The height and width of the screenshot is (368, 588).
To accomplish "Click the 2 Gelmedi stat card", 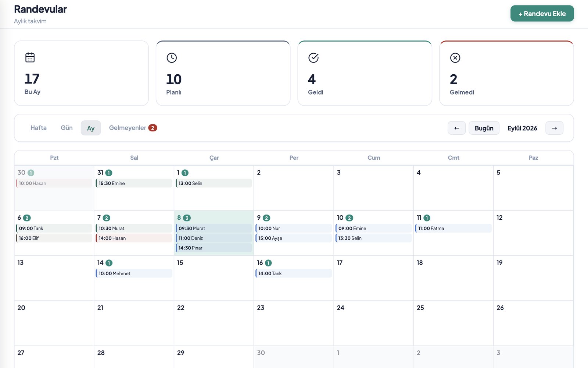I will [506, 73].
